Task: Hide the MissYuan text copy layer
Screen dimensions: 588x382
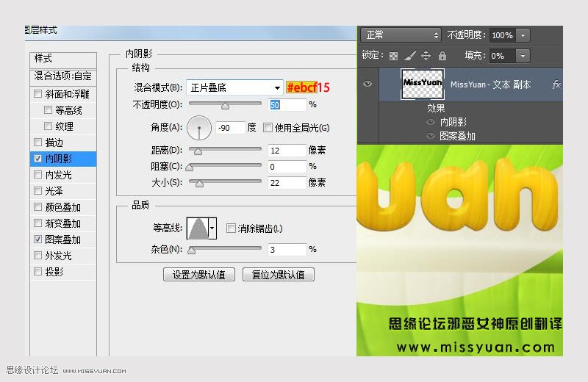Action: click(368, 84)
